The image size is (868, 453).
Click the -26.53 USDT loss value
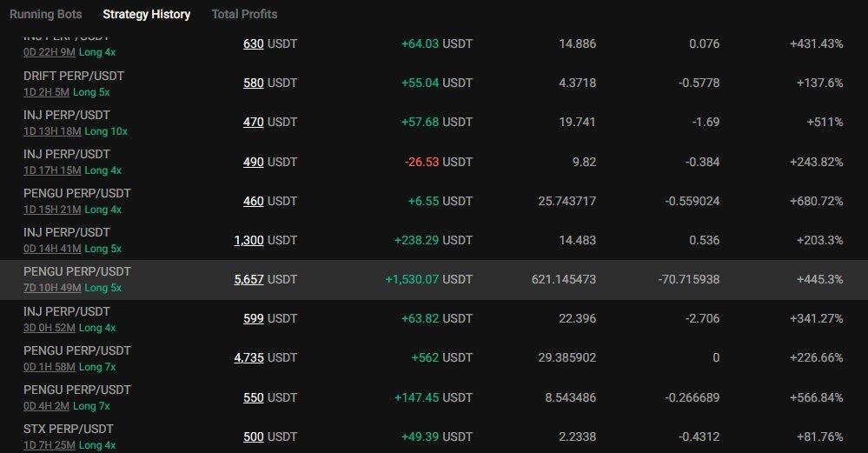(439, 162)
